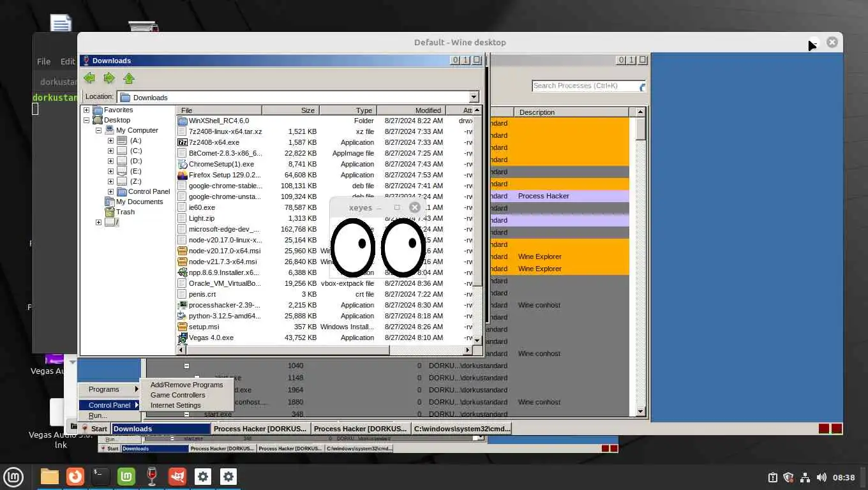
Task: Expand the (C:) drive node
Action: (110, 151)
